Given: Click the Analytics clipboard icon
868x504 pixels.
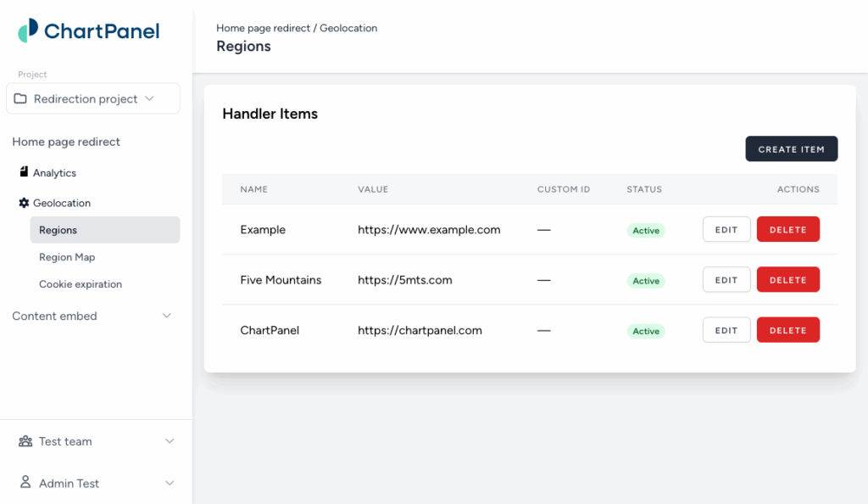Looking at the screenshot, I should tap(24, 172).
